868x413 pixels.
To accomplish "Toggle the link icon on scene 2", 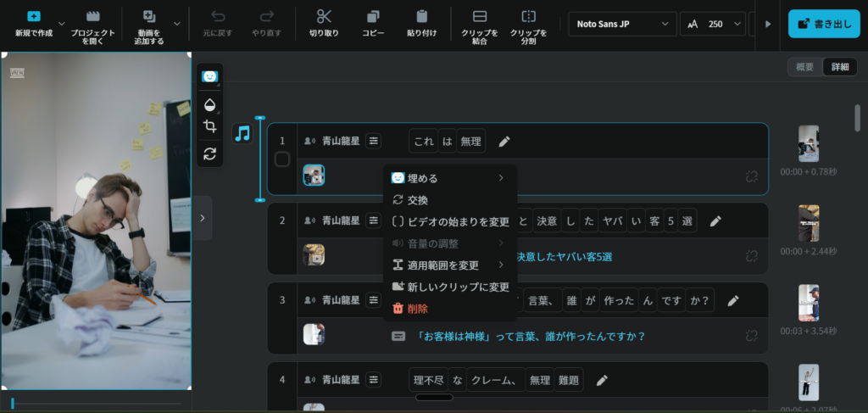I will (751, 255).
